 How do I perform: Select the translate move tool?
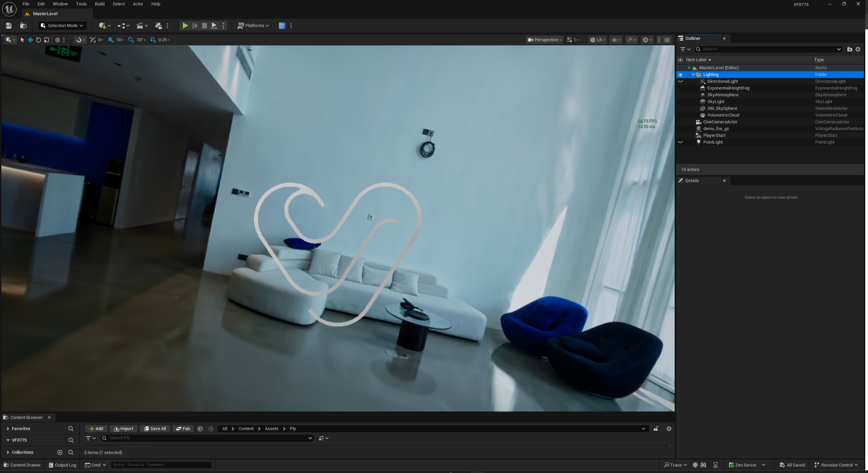coord(30,40)
